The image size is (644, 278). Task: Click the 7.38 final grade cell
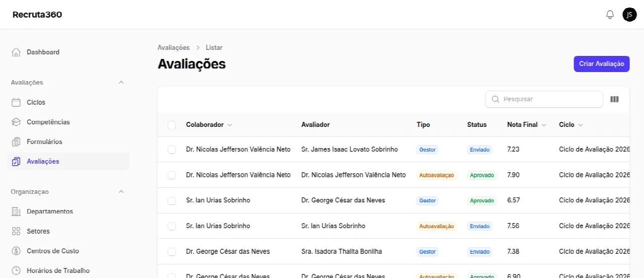(x=513, y=251)
